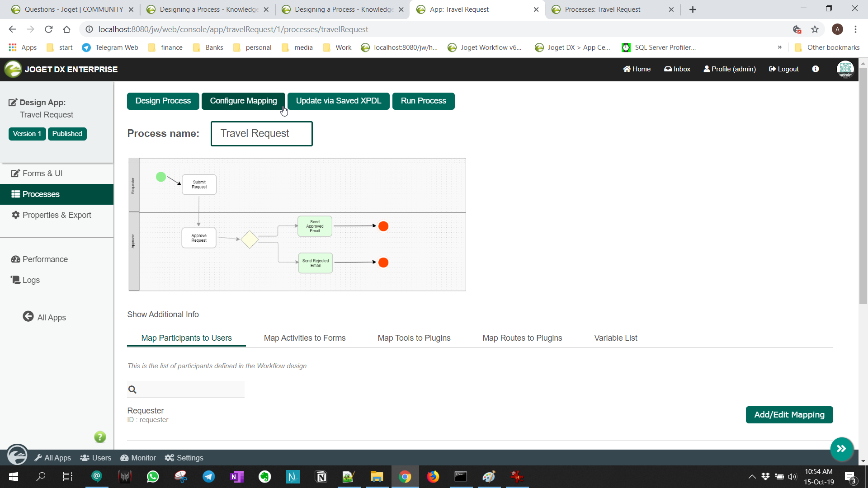Click the green help question mark icon
The image size is (868, 488).
[100, 437]
